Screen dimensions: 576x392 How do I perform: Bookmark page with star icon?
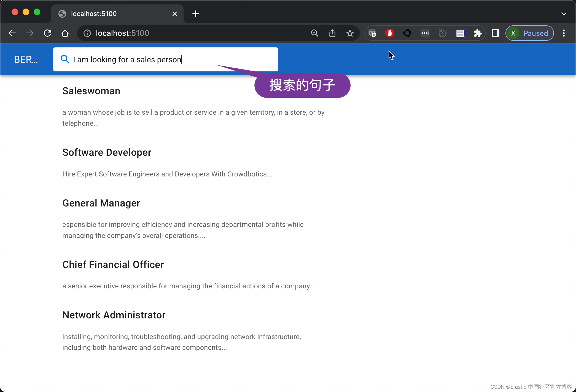350,33
